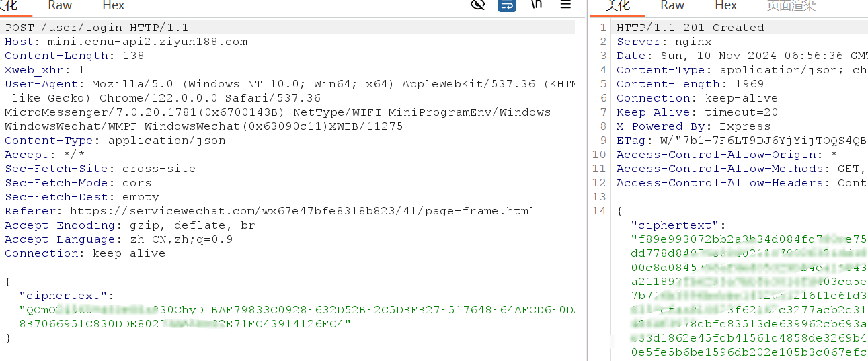Click the Sec-Fetch-Site: cross-site header
The width and height of the screenshot is (868, 361).
point(100,169)
